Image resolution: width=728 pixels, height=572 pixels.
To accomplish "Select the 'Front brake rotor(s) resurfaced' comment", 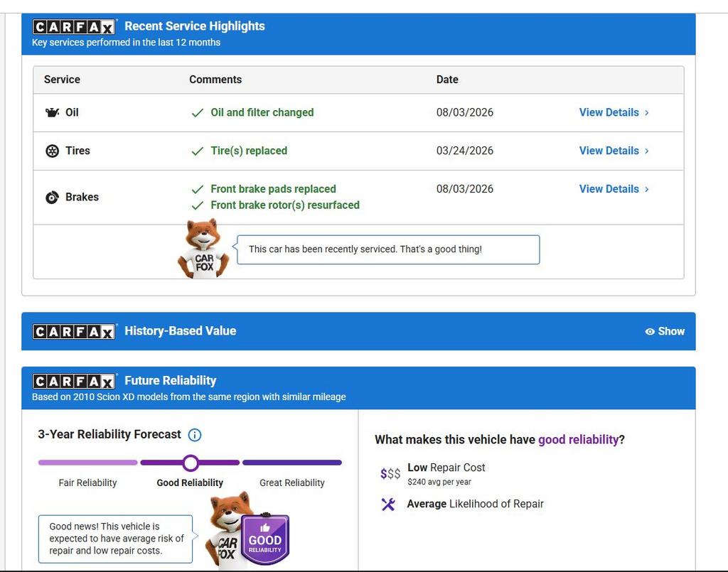I will pos(285,205).
